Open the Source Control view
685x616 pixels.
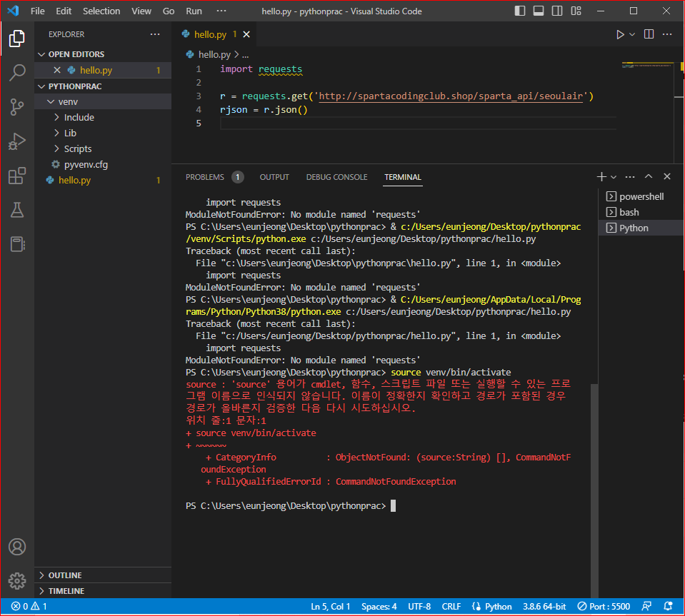[16, 107]
